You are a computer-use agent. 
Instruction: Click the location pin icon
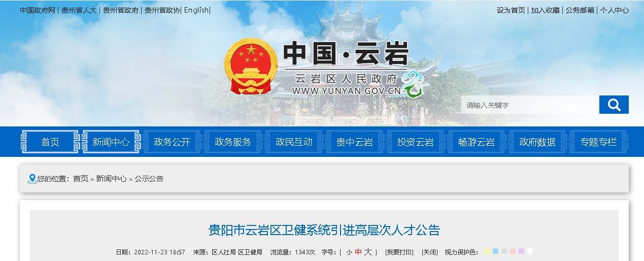coord(32,179)
